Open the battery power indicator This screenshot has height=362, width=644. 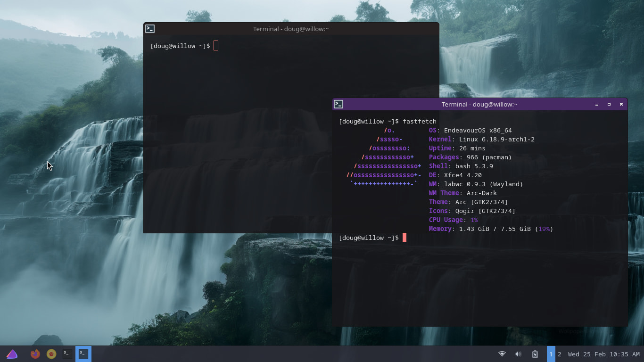click(535, 354)
